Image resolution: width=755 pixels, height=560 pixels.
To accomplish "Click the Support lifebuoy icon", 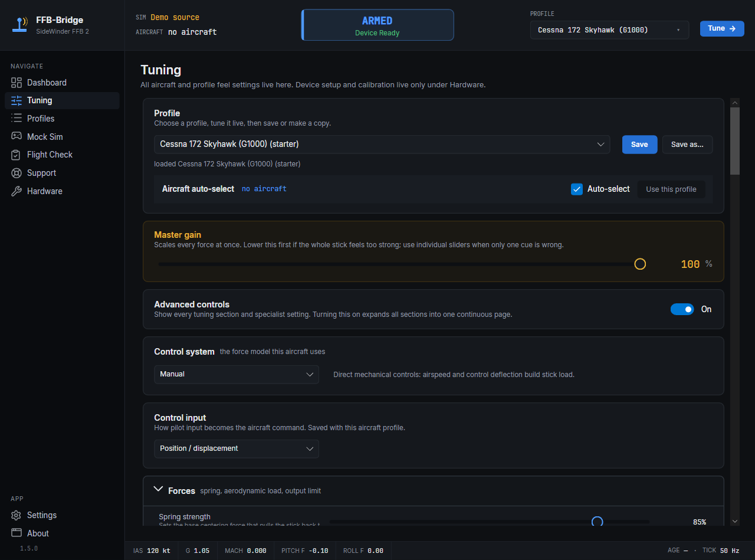I will click(17, 173).
